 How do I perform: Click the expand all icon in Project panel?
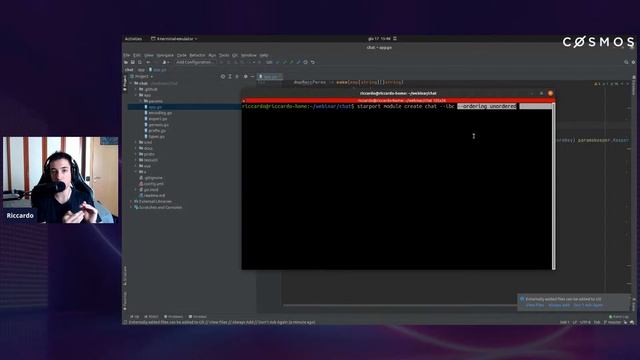coord(230,76)
